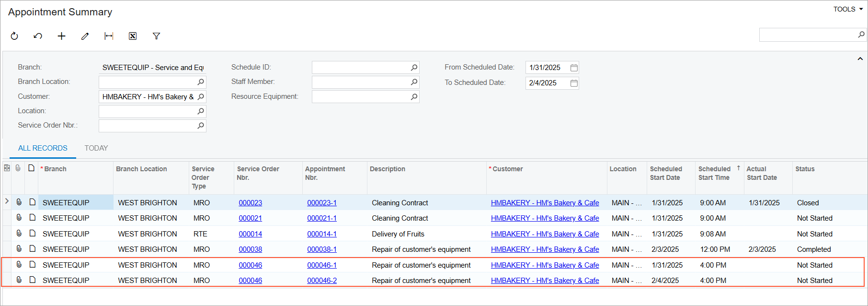This screenshot has width=868, height=306.
Task: Click the pencil Edit icon
Action: [x=85, y=36]
